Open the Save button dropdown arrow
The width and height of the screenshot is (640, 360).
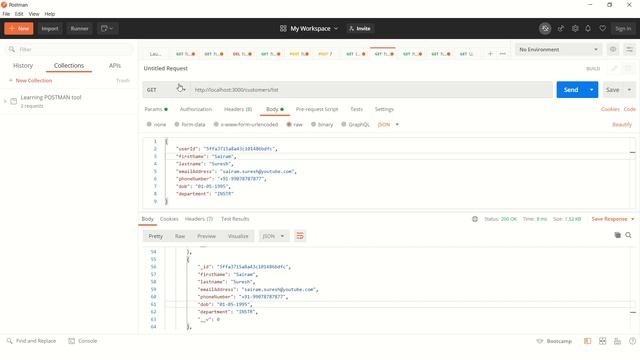coord(629,90)
